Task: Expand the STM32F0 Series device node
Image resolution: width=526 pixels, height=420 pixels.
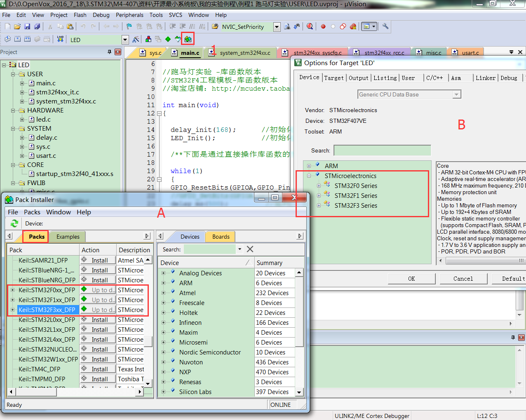Action: coord(319,186)
